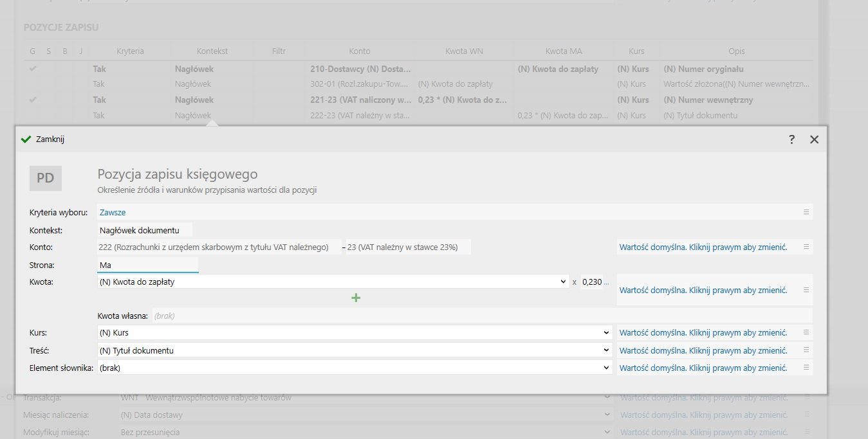Open the help question mark icon
This screenshot has height=439, width=868.
point(791,139)
